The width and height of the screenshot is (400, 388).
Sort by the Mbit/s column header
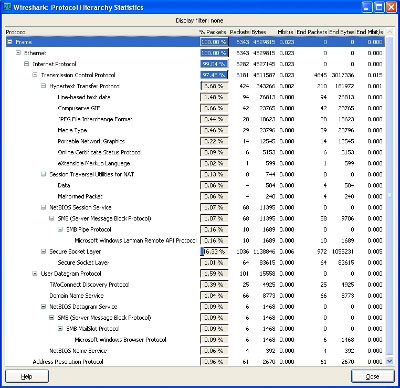click(x=286, y=32)
